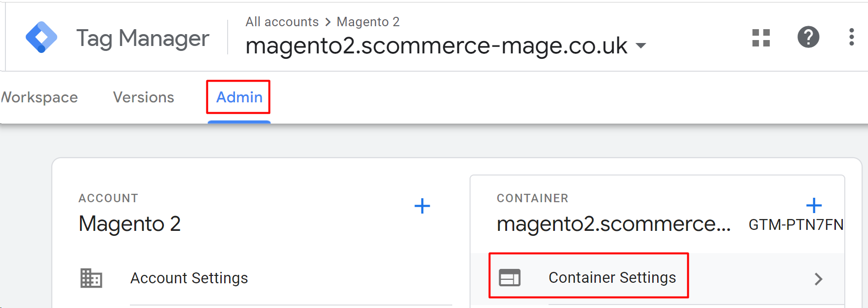Open the three-dot overflow menu
The image size is (868, 308).
851,37
